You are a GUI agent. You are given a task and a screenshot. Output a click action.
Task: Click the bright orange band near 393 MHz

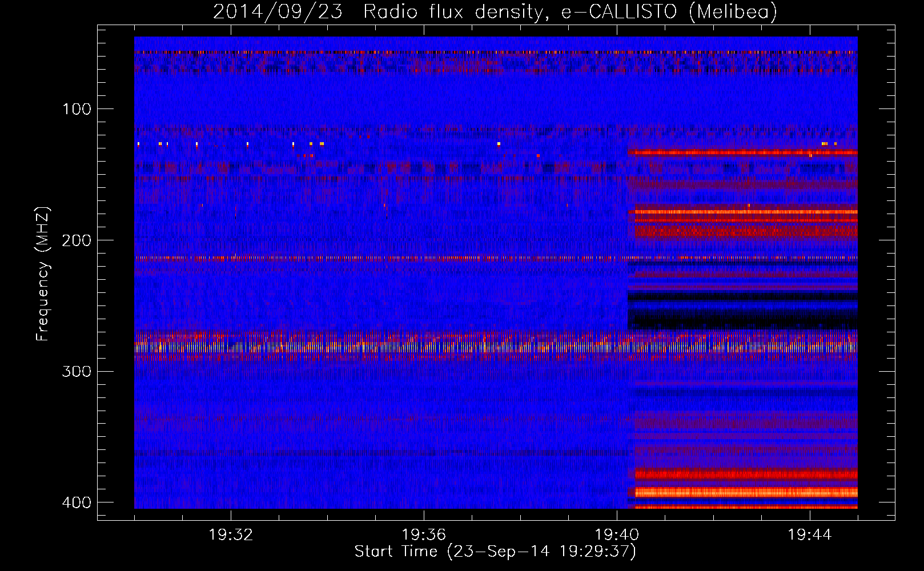(746, 492)
